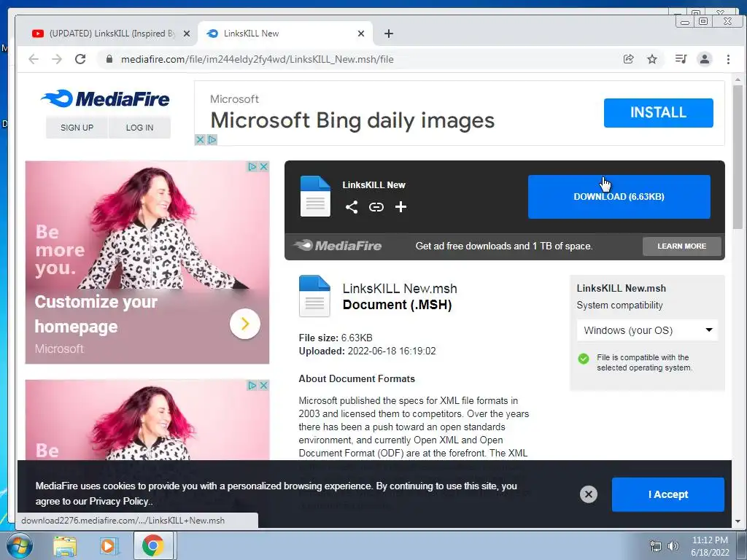
Task: Click the page vertical scrollbar thumb
Action: tap(738, 157)
